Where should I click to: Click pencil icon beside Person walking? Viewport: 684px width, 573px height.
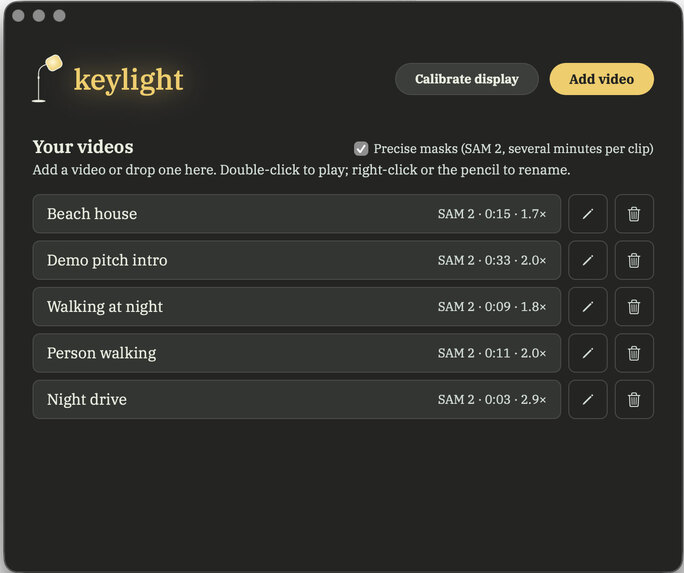(588, 353)
